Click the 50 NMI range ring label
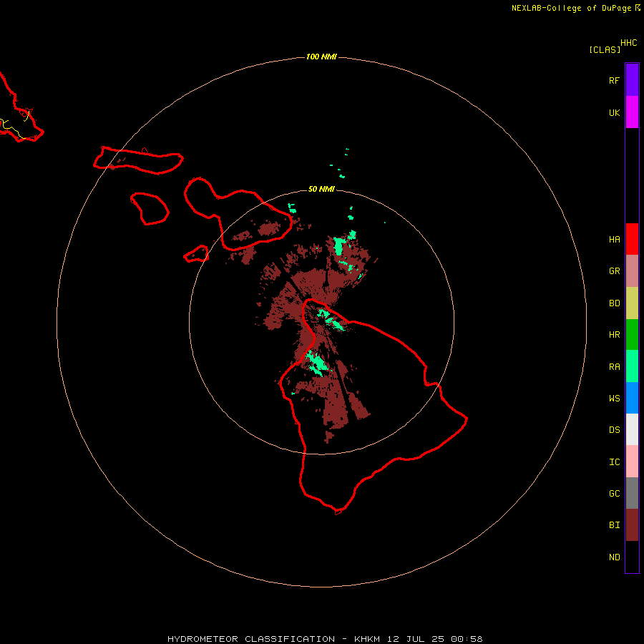Screen dimensions: 644x644 coord(321,189)
